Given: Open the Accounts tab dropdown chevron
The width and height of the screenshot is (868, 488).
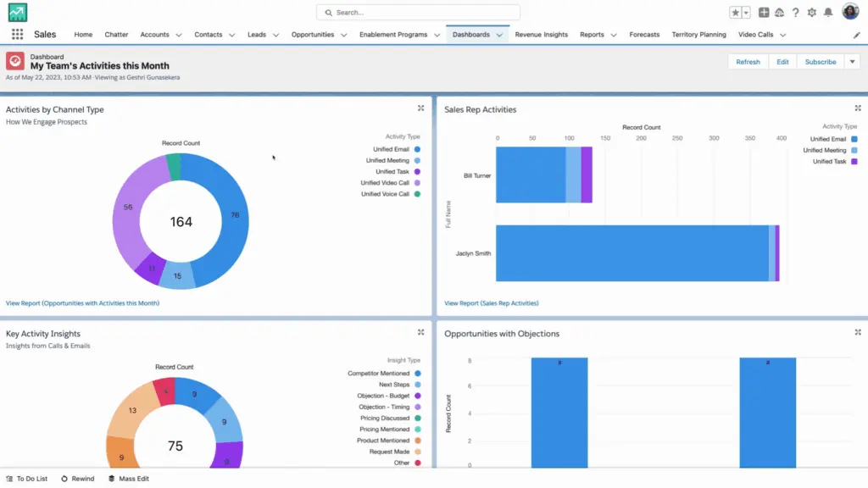Looking at the screenshot, I should click(x=179, y=35).
